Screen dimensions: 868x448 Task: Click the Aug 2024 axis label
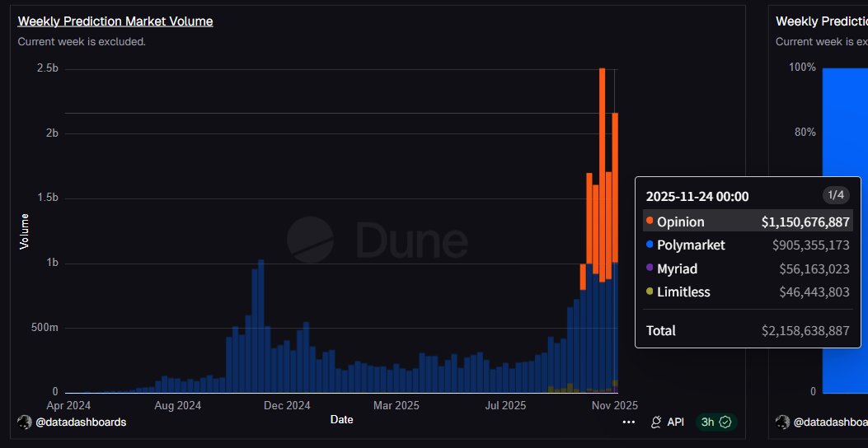[178, 406]
